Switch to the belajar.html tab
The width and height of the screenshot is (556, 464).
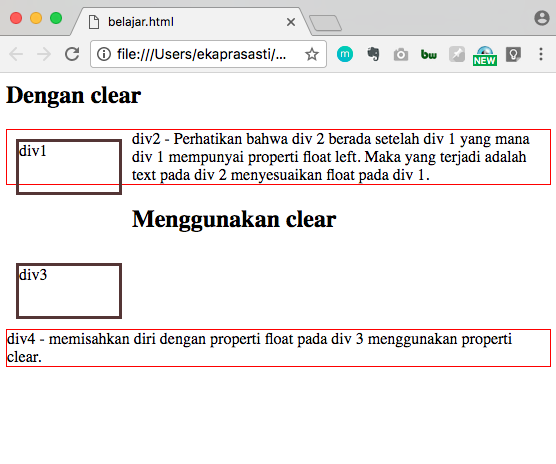[191, 22]
